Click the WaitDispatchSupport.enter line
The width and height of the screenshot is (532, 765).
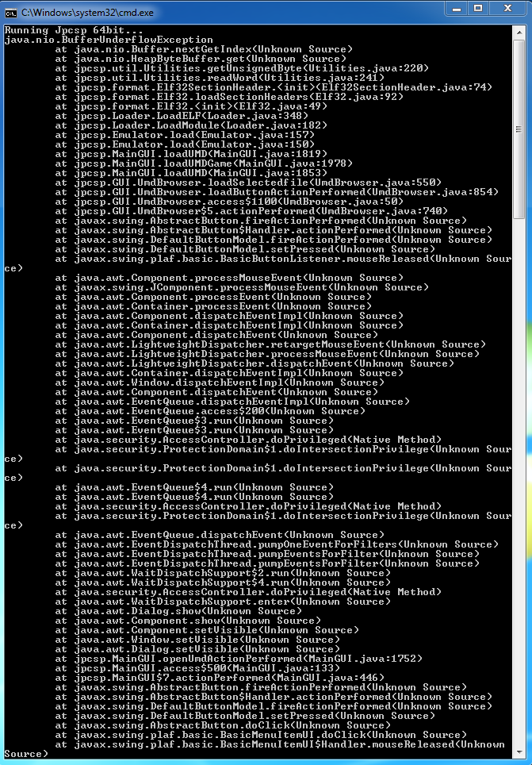(222, 601)
